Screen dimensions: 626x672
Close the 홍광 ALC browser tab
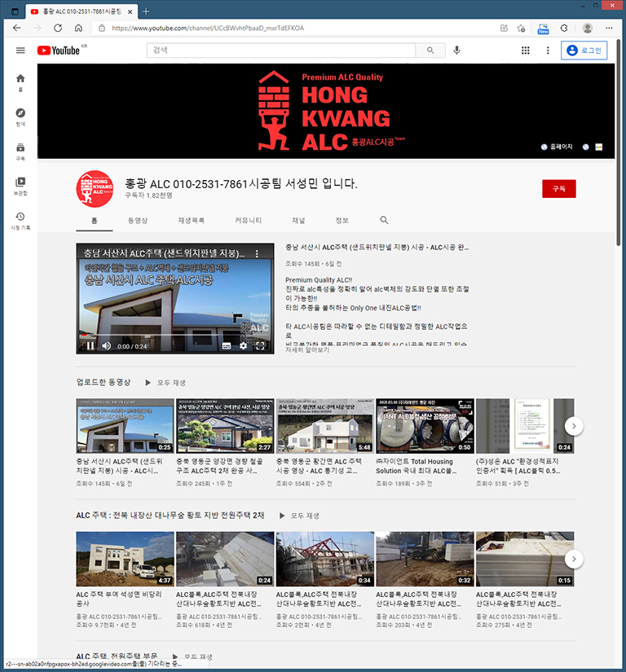point(130,12)
